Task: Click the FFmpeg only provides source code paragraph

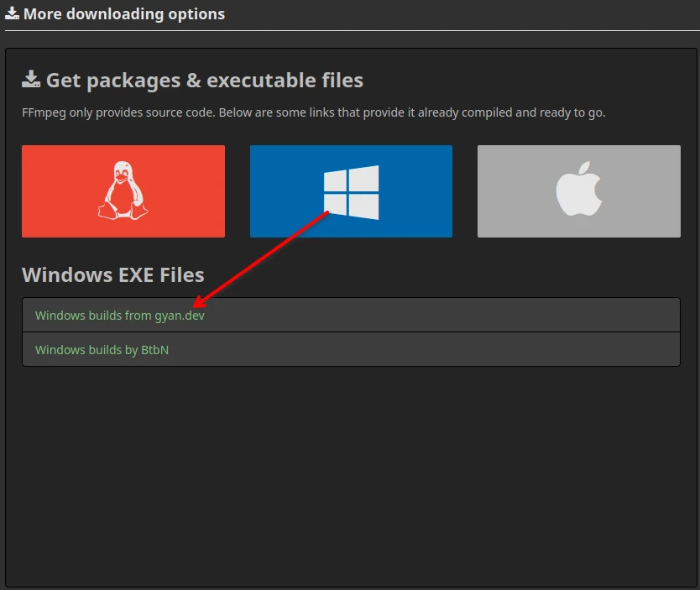Action: pos(312,112)
